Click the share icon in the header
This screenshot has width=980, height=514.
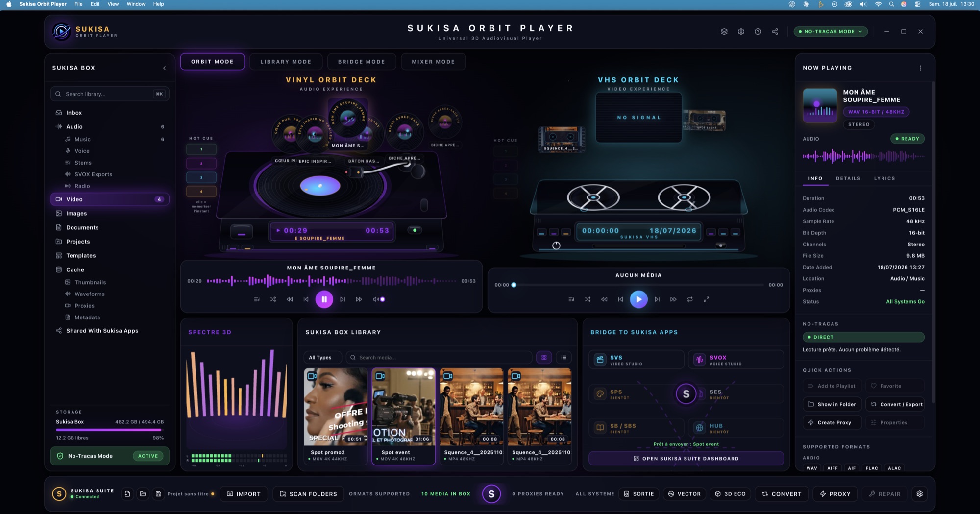coord(775,32)
